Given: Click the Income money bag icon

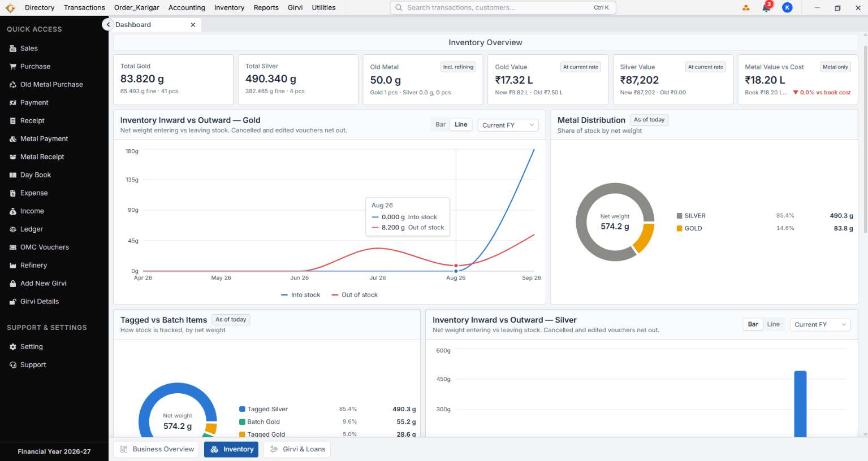Looking at the screenshot, I should 13,211.
